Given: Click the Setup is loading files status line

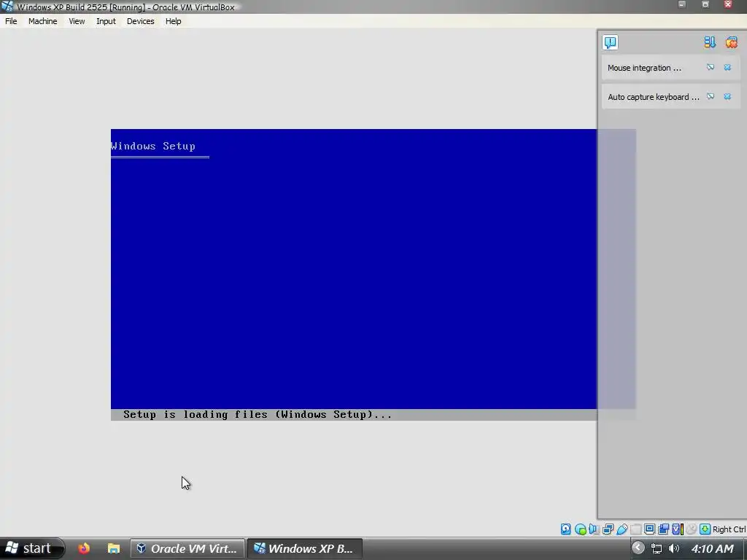Looking at the screenshot, I should click(x=258, y=415).
